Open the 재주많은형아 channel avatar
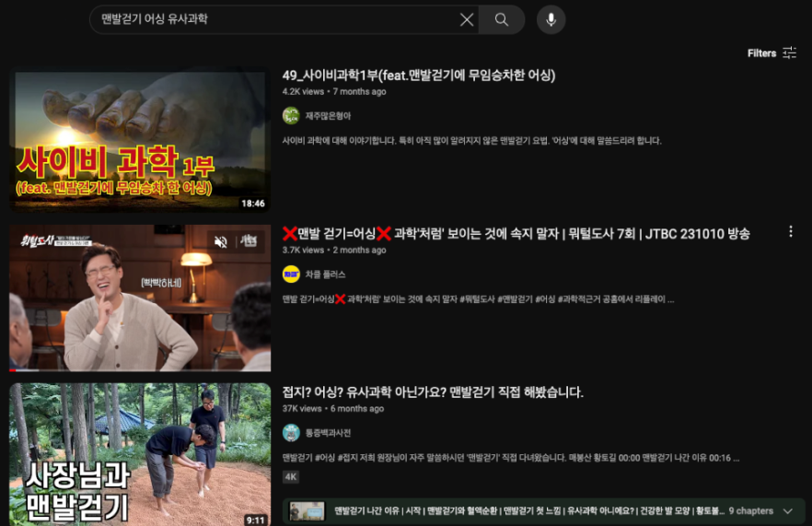Viewport: 812px width, 526px height. (x=291, y=115)
